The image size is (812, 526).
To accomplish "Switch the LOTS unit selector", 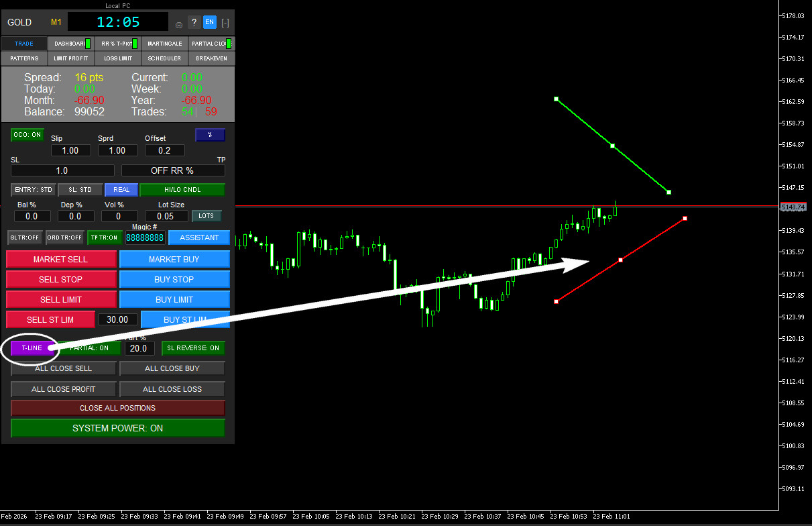I will 207,216.
